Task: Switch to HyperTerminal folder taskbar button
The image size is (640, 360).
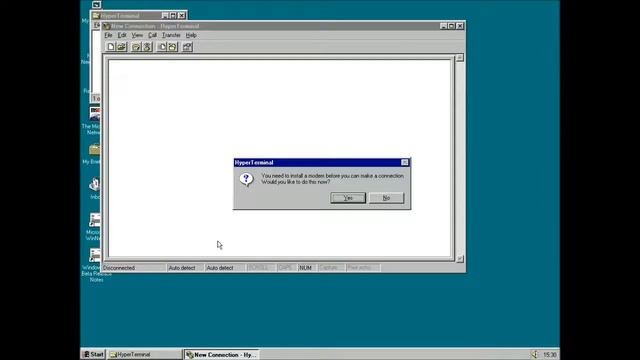Action: pos(144,354)
